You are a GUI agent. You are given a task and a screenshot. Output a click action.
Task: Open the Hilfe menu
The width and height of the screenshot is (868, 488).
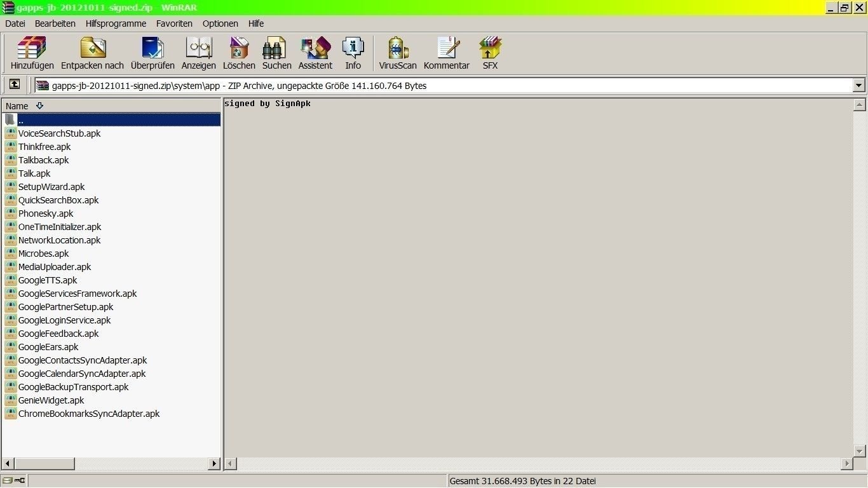[x=256, y=24]
